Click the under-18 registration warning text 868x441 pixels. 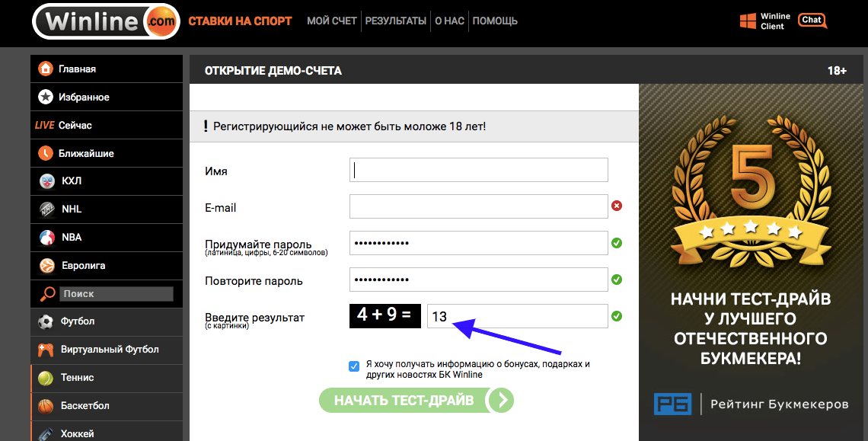click(349, 126)
